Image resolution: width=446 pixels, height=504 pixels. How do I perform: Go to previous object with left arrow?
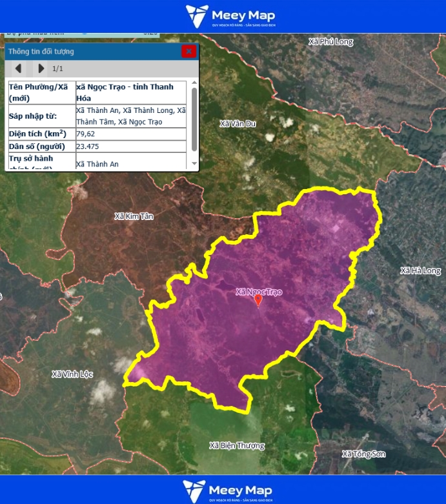coord(18,68)
